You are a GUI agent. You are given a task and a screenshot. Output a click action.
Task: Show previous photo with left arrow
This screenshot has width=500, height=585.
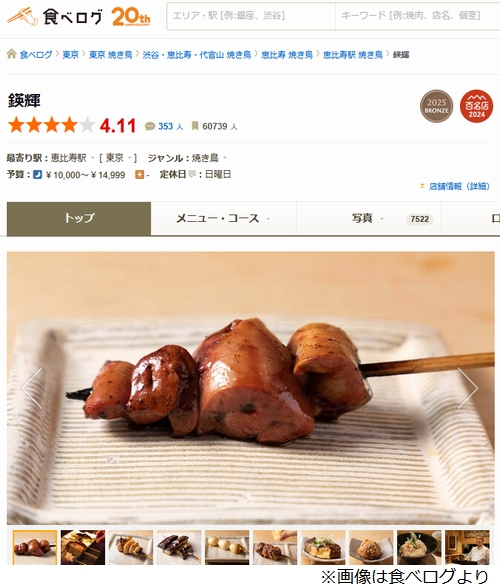pyautogui.click(x=32, y=388)
